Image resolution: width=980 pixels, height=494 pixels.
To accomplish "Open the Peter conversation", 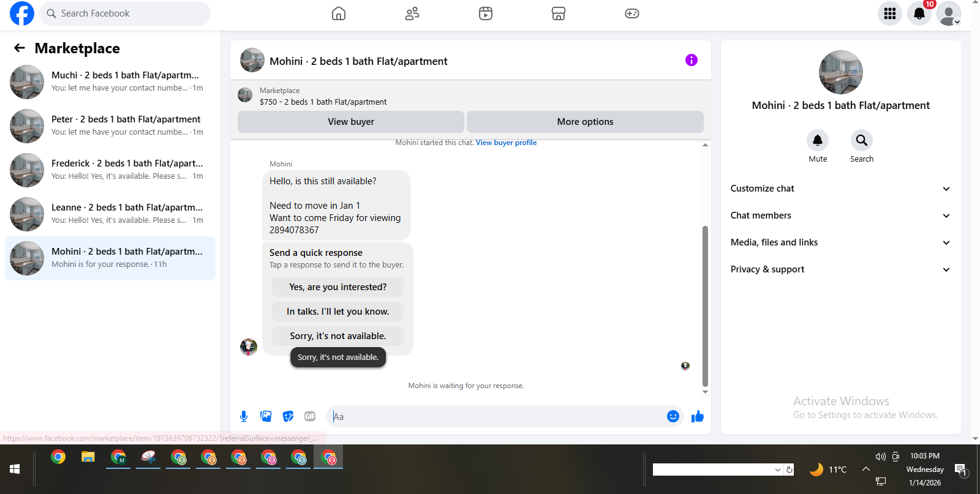I will click(x=110, y=126).
